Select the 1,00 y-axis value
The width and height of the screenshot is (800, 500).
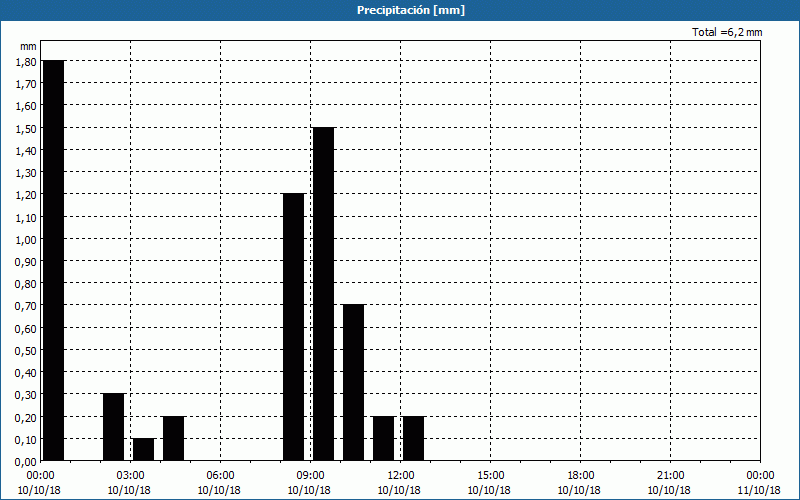pos(26,239)
